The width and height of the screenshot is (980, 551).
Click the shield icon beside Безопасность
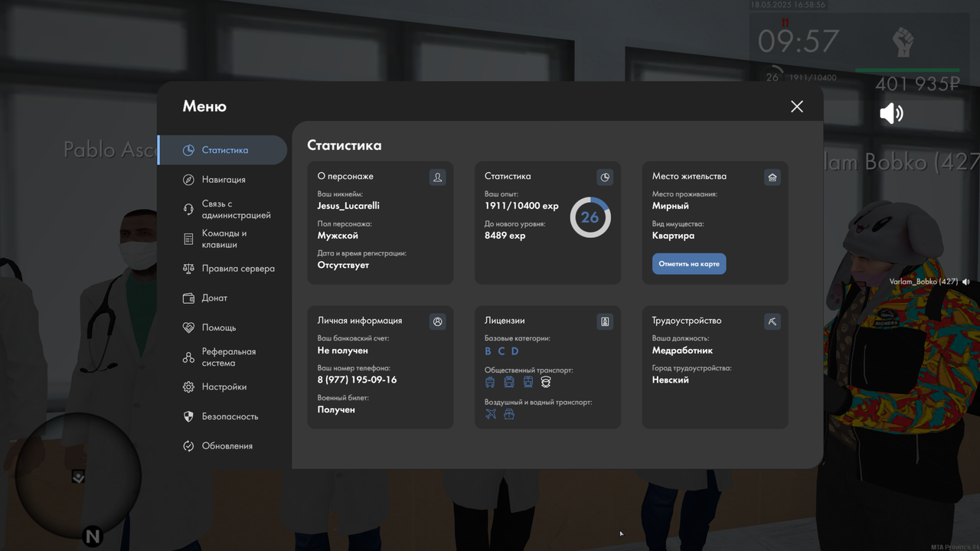[x=188, y=416]
